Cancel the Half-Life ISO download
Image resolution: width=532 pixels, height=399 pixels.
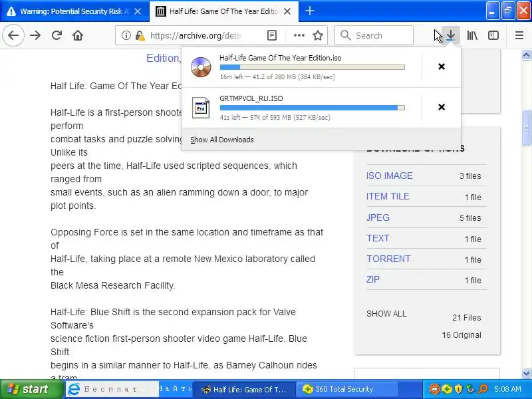click(442, 66)
